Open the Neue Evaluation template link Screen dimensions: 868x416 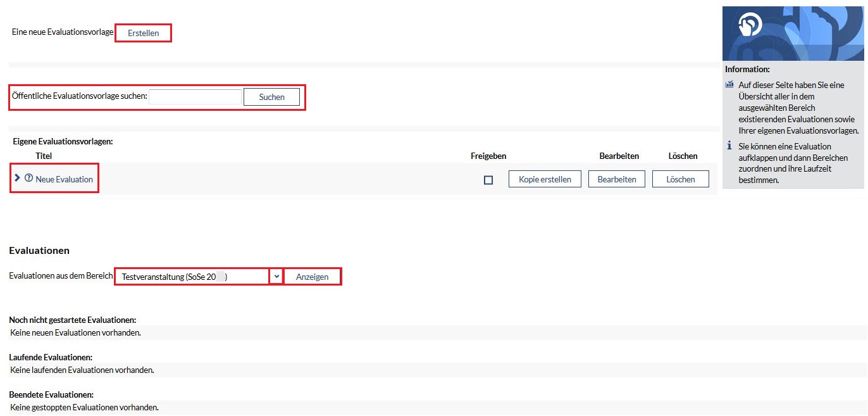point(64,179)
